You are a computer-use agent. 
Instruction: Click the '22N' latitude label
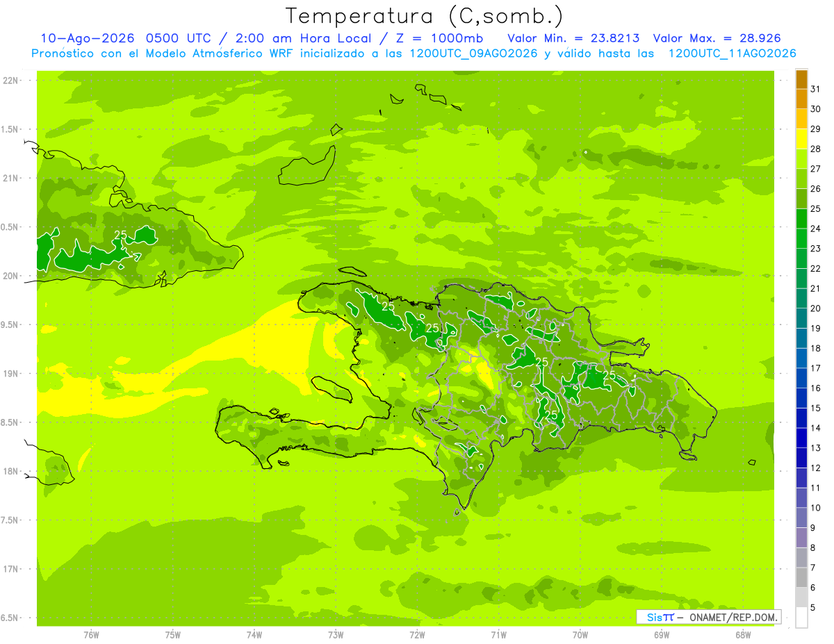(11, 80)
